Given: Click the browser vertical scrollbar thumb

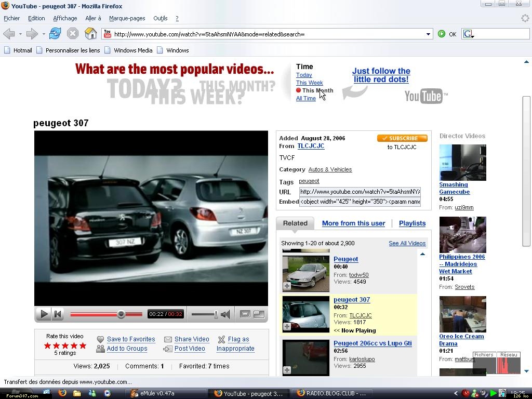Looking at the screenshot, I should click(526, 171).
